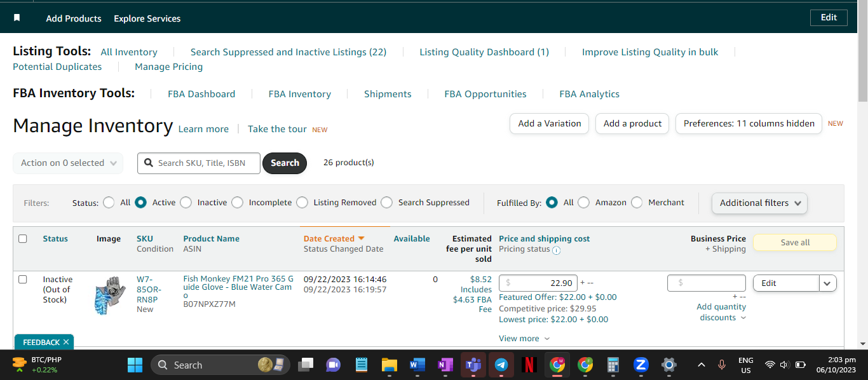The width and height of the screenshot is (868, 380).
Task: Select Fulfilled By Amazon radio button
Action: [583, 203]
